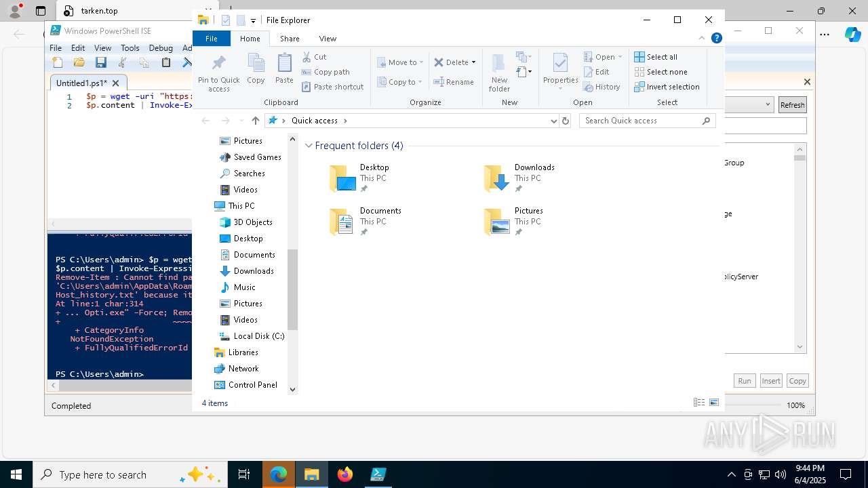Click the Insert button in commands pane
868x488 pixels.
point(771,381)
